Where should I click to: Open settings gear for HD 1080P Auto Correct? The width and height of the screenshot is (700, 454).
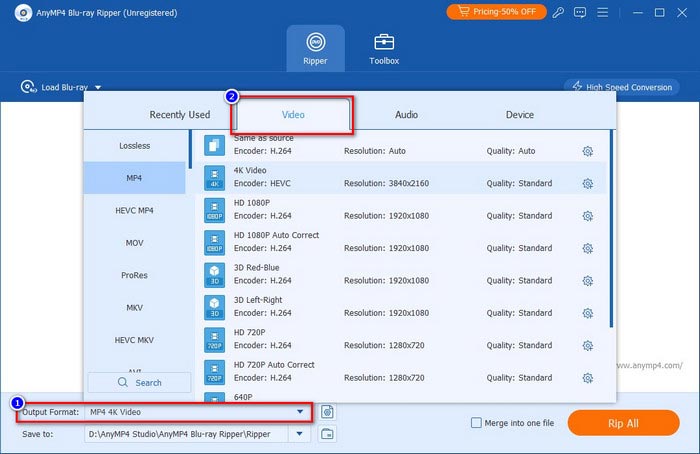(x=588, y=248)
